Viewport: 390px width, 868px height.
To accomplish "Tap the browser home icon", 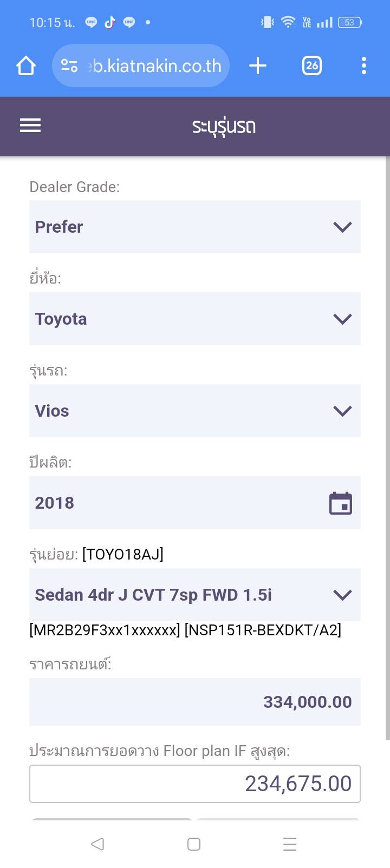I will click(26, 66).
